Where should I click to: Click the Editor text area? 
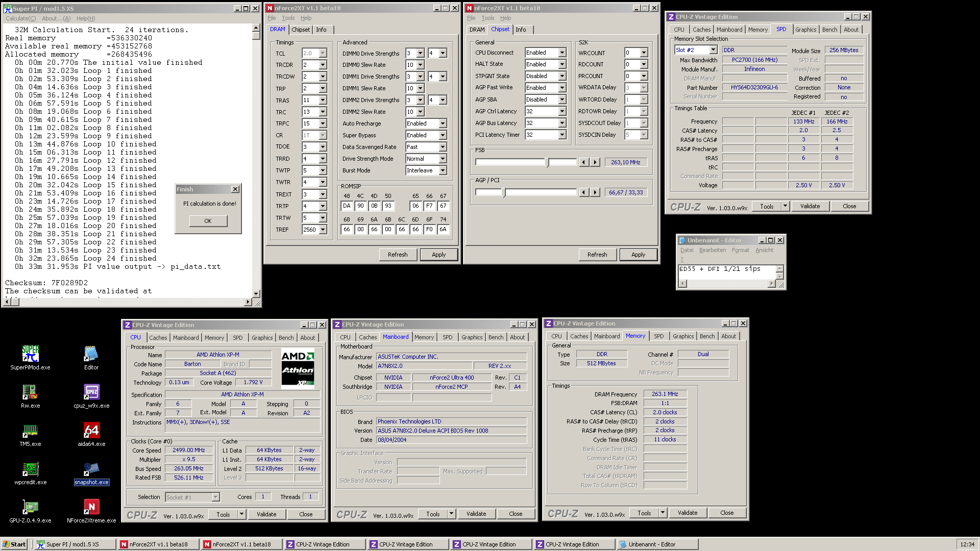pos(726,272)
